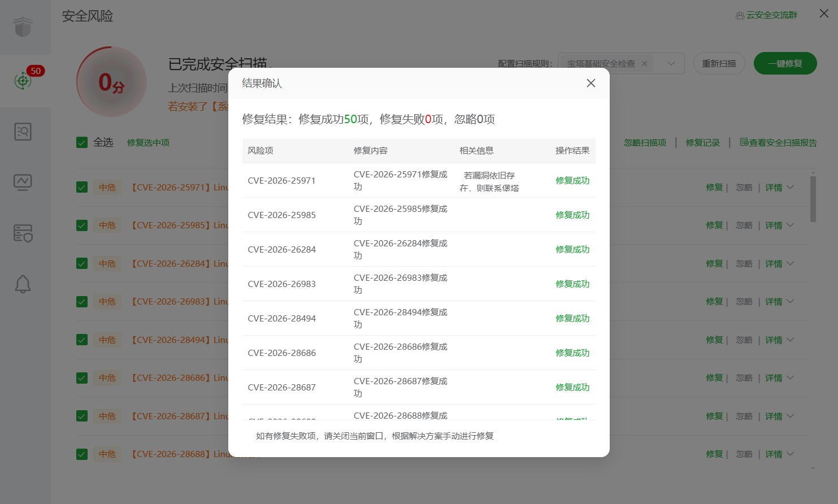Expand 详情 for the CVE-2026-25971 row
838x504 pixels.
pyautogui.click(x=779, y=187)
